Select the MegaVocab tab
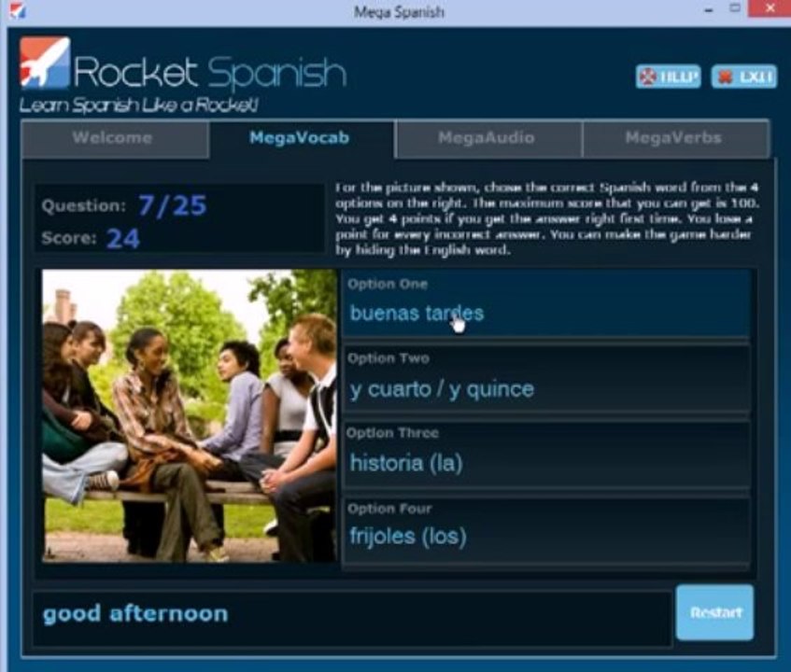This screenshot has width=791, height=672. pyautogui.click(x=302, y=139)
